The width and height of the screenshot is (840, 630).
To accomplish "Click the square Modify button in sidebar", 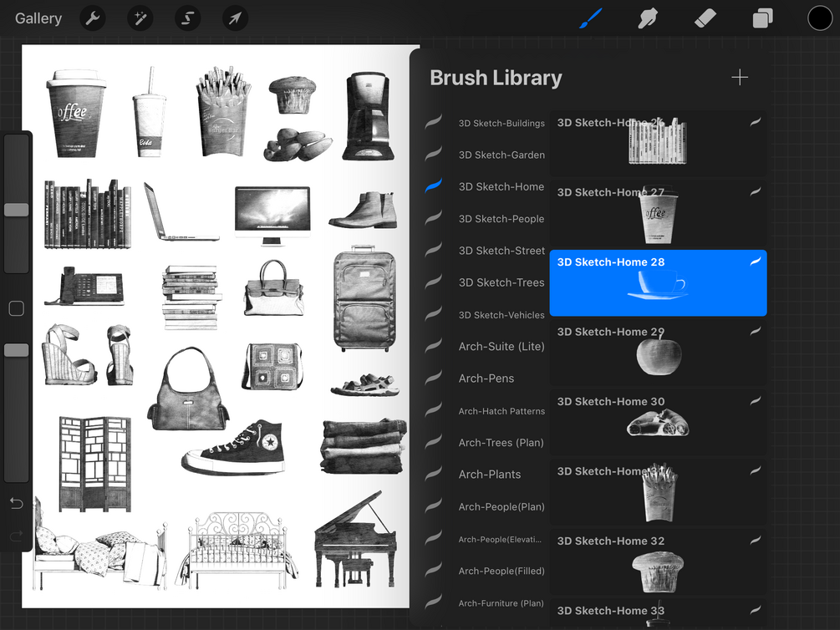I will [17, 308].
